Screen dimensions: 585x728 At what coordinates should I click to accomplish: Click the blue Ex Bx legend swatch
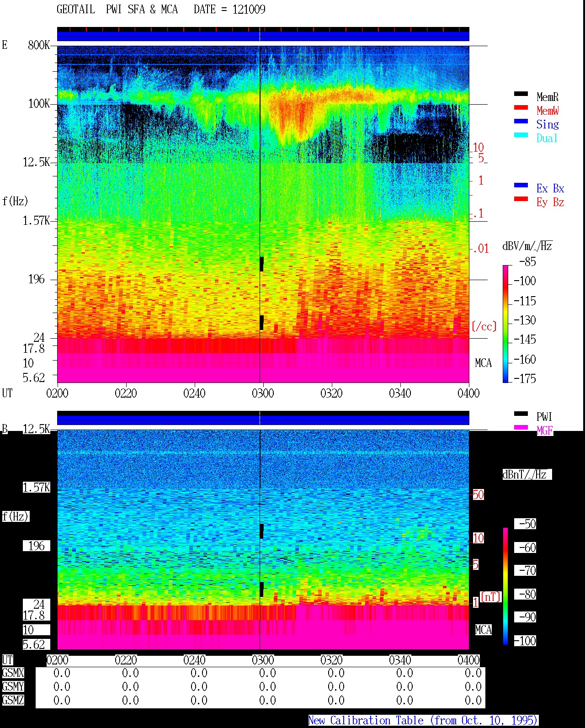click(x=521, y=186)
